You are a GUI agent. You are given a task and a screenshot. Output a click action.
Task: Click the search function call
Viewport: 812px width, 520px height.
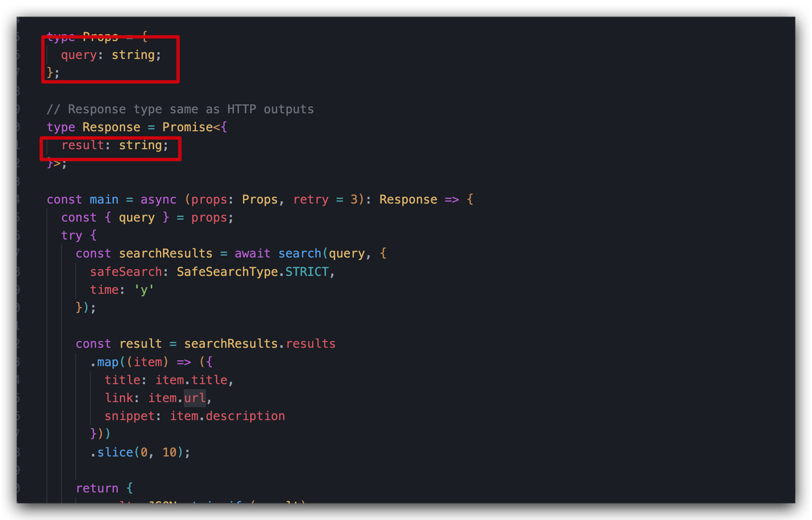299,253
